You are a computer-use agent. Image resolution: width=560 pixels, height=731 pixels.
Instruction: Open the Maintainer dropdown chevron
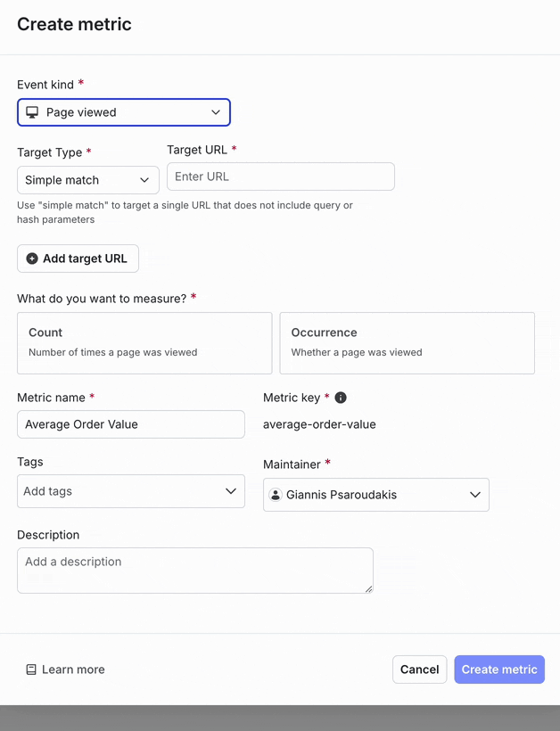[474, 495]
